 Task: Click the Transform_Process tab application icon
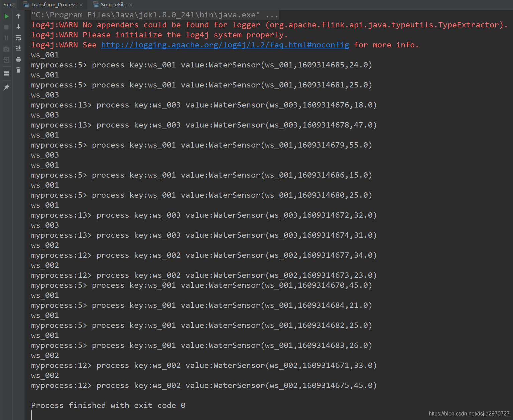(26, 5)
